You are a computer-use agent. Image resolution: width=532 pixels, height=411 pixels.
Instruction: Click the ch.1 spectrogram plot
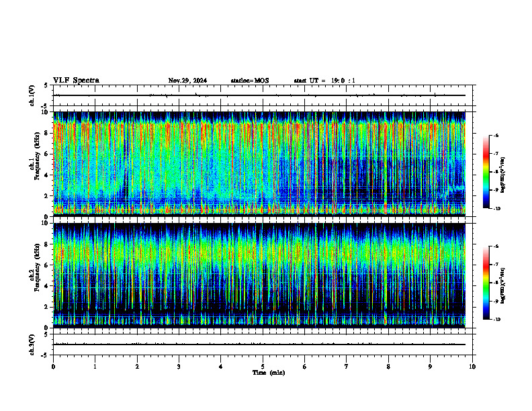[259, 164]
